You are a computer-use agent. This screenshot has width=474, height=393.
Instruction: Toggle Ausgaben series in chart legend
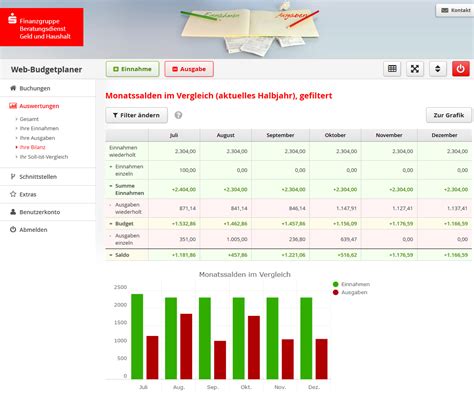pos(350,292)
